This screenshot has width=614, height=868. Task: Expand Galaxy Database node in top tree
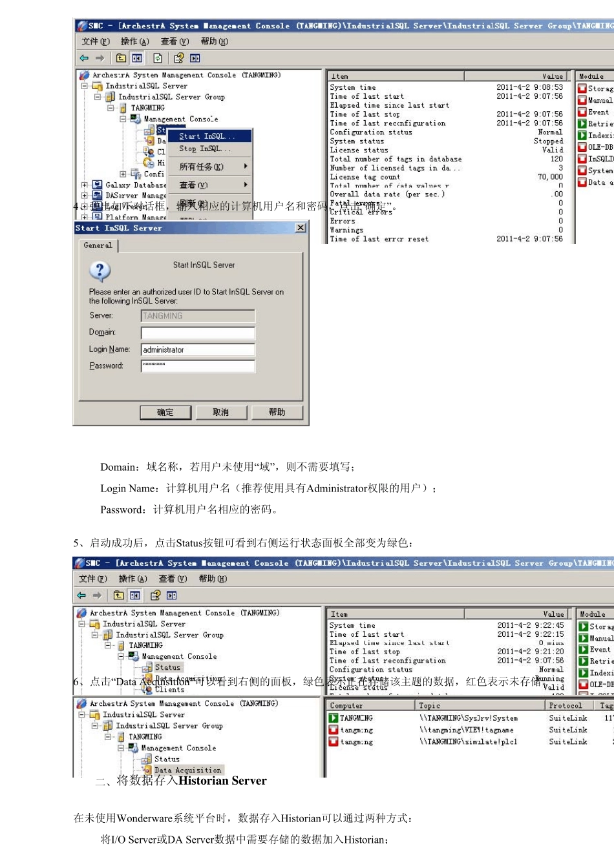(x=84, y=185)
